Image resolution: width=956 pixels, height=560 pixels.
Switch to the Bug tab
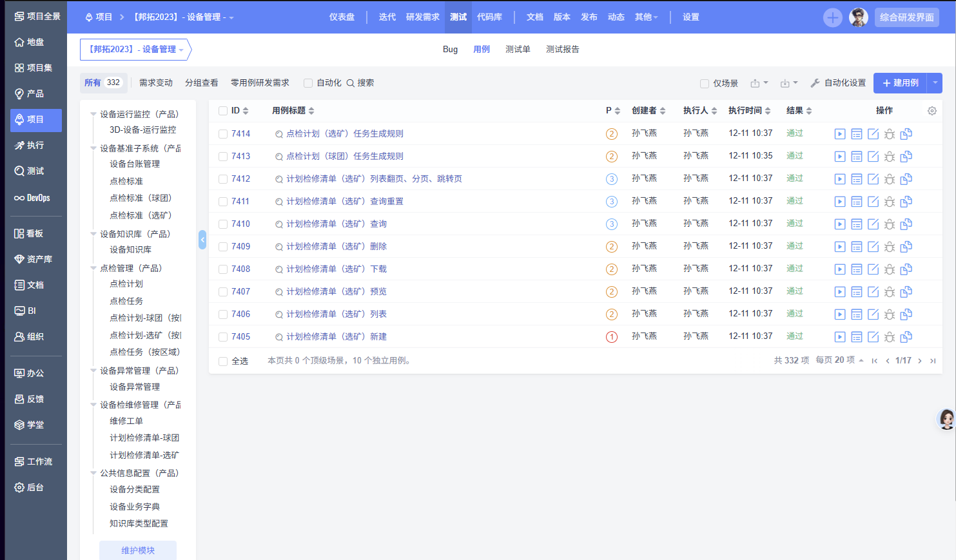[x=450, y=50]
